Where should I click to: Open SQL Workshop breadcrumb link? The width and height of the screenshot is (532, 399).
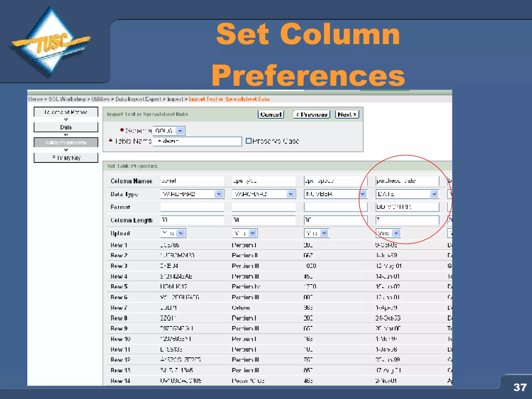67,99
